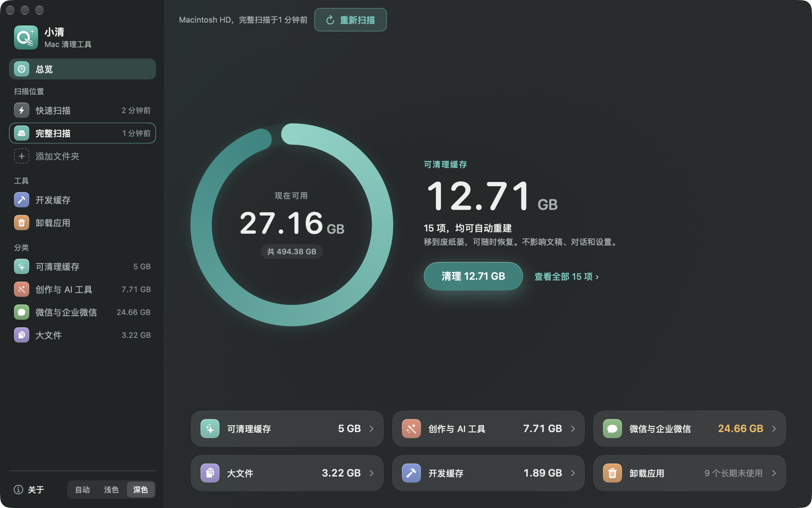Select 大文件 category row text
Viewport: 812px width, 508px height.
click(49, 335)
